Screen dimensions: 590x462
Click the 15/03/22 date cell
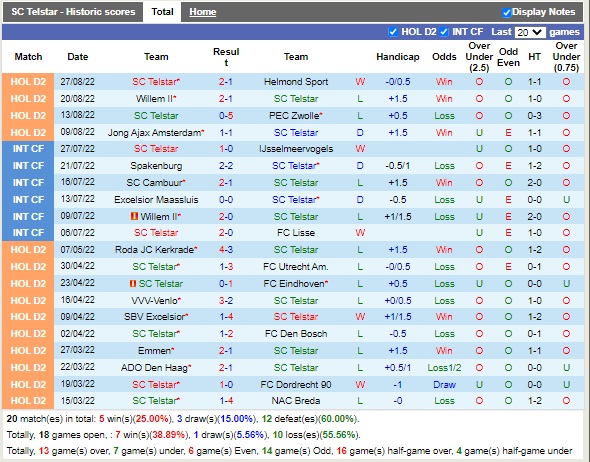click(x=78, y=401)
